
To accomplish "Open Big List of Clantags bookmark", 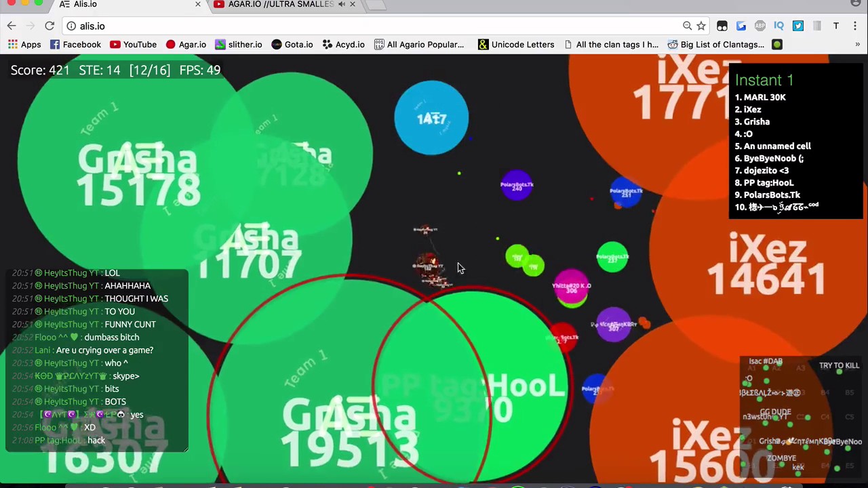I will click(x=715, y=45).
